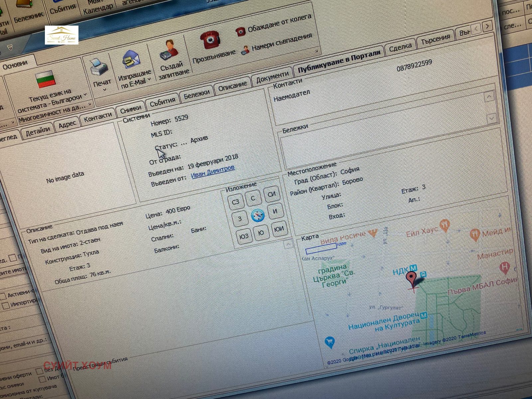Image resolution: width=532 pixels, height=399 pixels.
Task: Toggle the Ю south exposure button
Action: 261,232
